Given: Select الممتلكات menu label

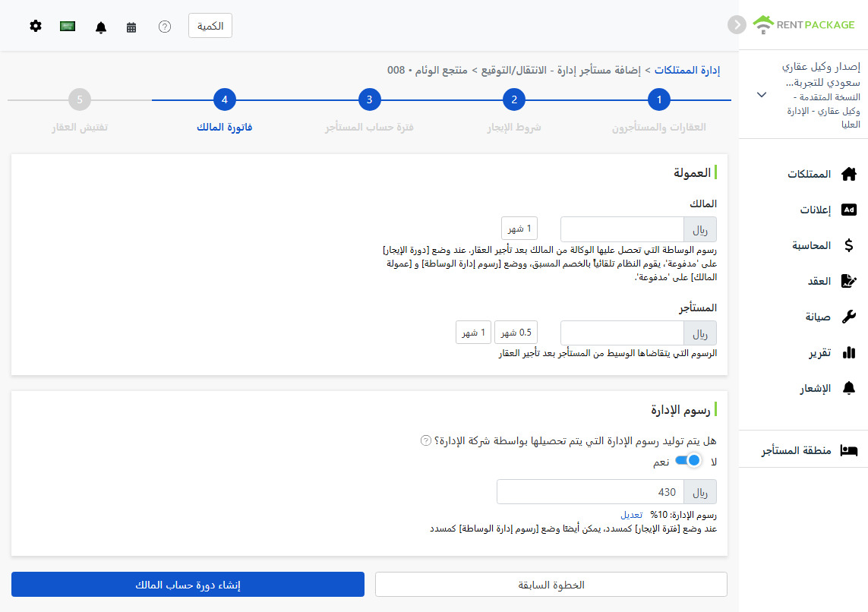Looking at the screenshot, I should 809,174.
